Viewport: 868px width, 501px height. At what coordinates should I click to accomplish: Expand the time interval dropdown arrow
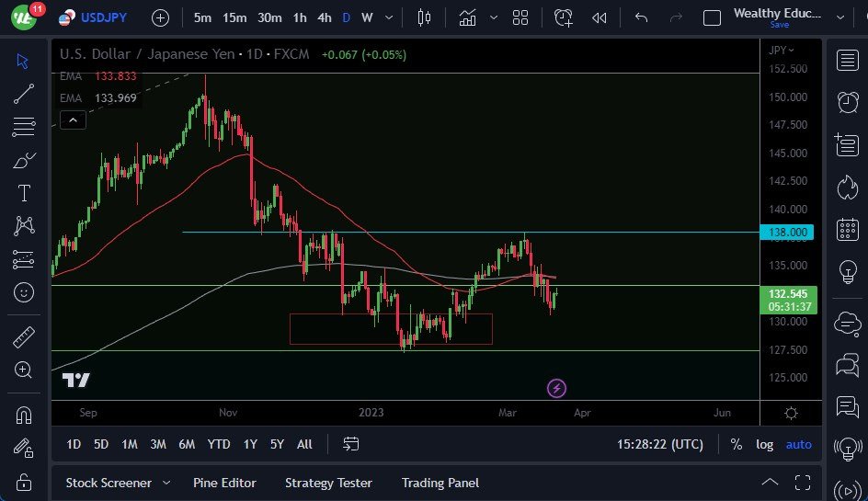tap(389, 17)
